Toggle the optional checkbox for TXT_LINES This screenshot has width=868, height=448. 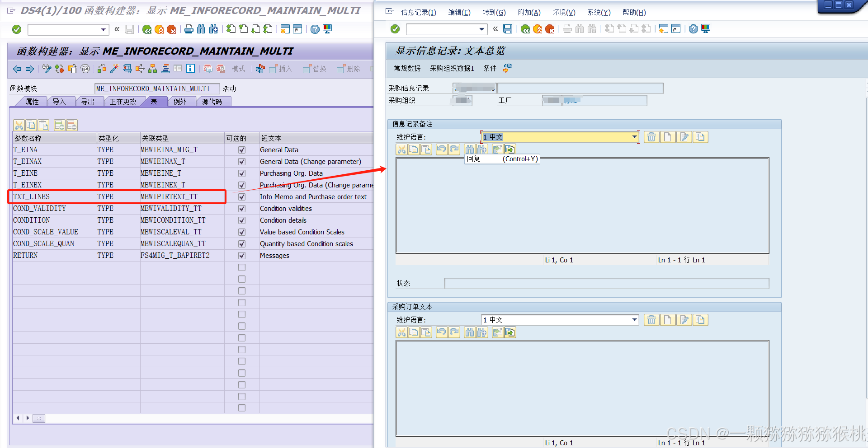point(241,196)
